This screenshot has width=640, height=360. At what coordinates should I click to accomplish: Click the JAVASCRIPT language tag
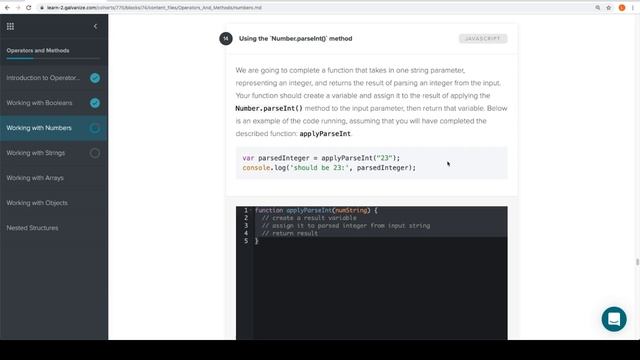point(483,38)
